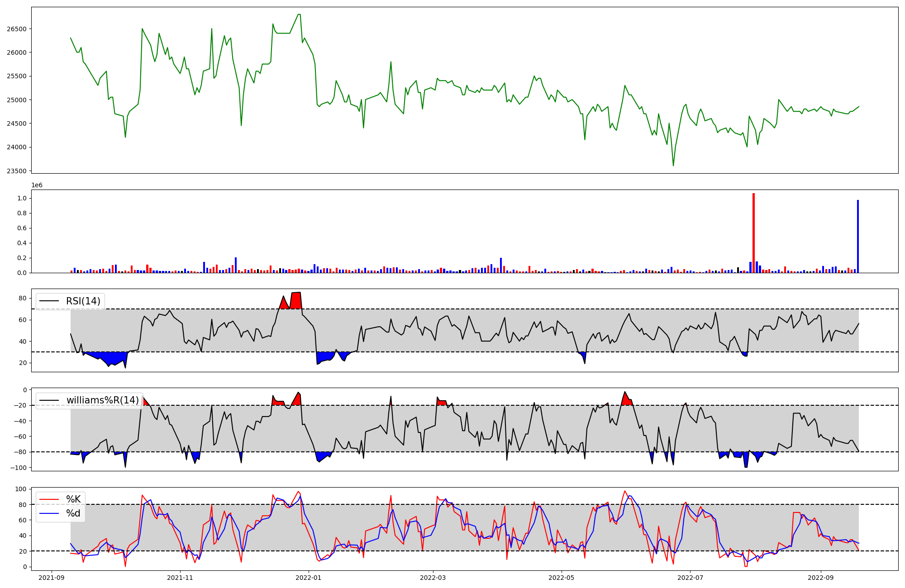Image resolution: width=905 pixels, height=588 pixels.
Task: Click the 2022-01 x-axis date label
Action: pyautogui.click(x=309, y=578)
